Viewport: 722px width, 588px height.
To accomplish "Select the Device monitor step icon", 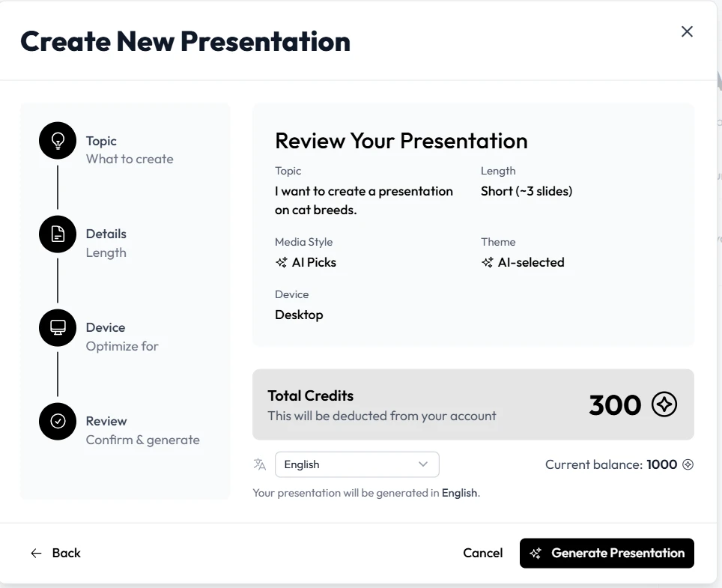I will point(58,327).
